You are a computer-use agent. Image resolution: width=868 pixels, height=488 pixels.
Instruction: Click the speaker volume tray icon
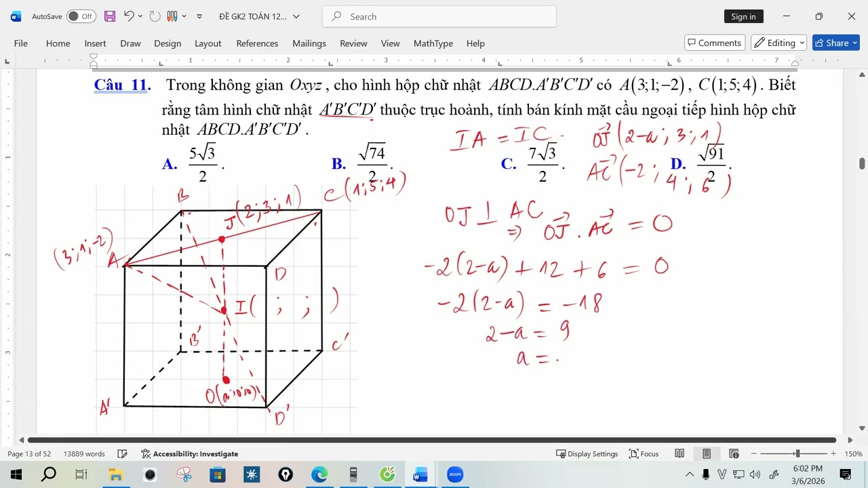[755, 474]
